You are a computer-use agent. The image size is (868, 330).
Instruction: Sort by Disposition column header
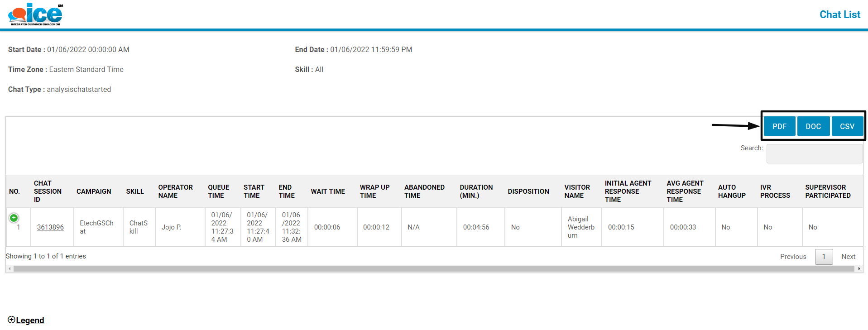click(528, 191)
